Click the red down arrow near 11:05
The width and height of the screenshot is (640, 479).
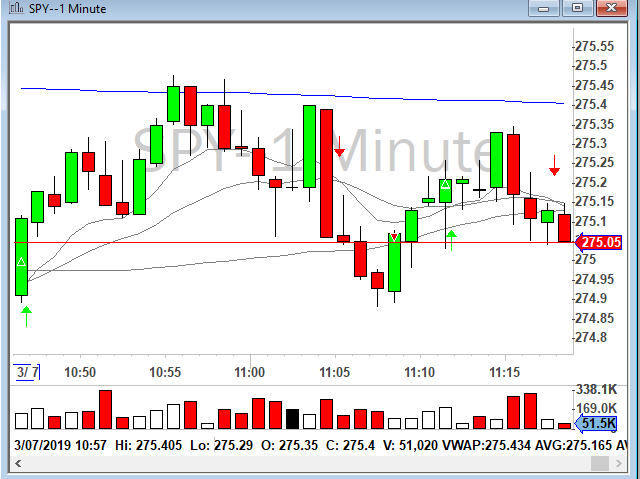(x=340, y=152)
